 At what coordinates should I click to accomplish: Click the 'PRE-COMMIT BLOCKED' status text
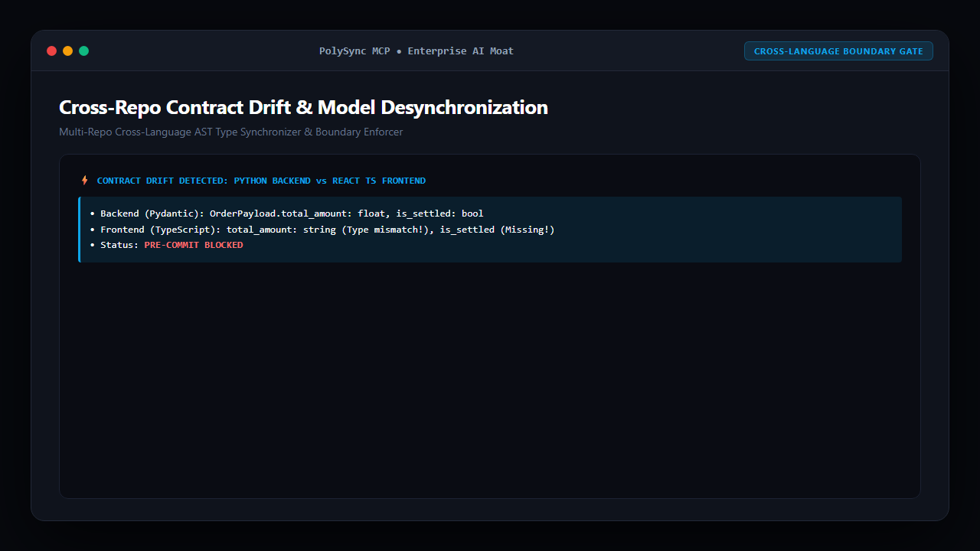194,245
